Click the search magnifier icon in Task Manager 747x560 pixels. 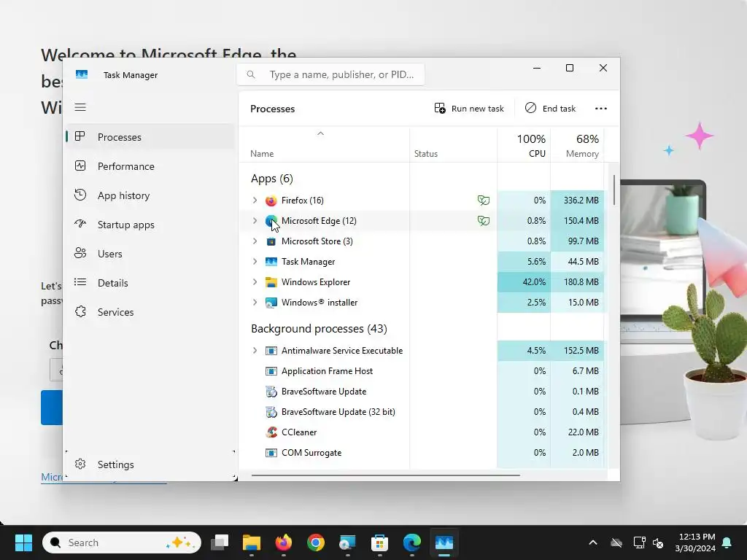[251, 74]
